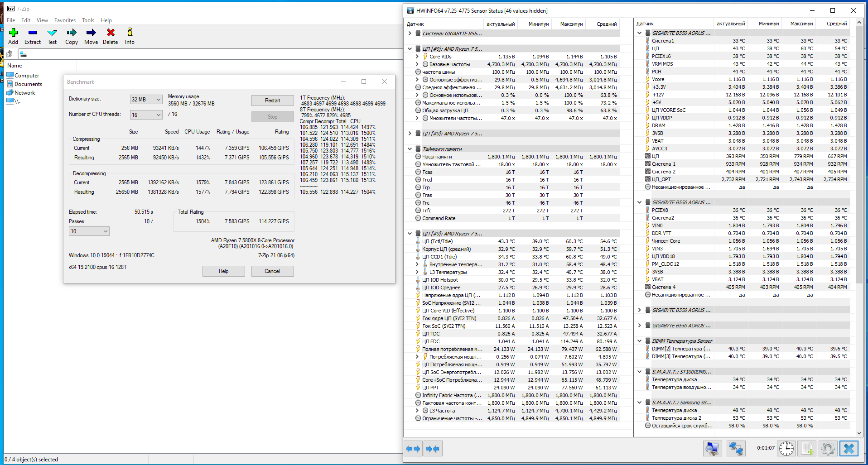Click HWiNFO's two networked computers icon
868x465 pixels.
736,448
